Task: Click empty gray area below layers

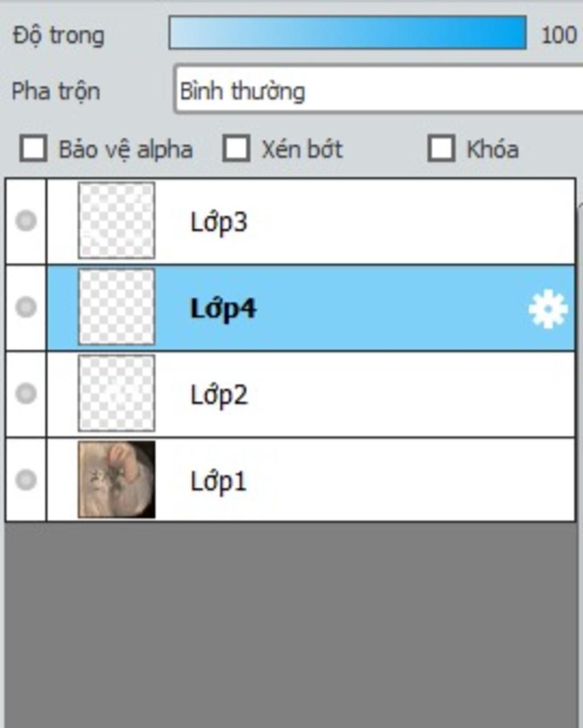Action: (x=290, y=624)
